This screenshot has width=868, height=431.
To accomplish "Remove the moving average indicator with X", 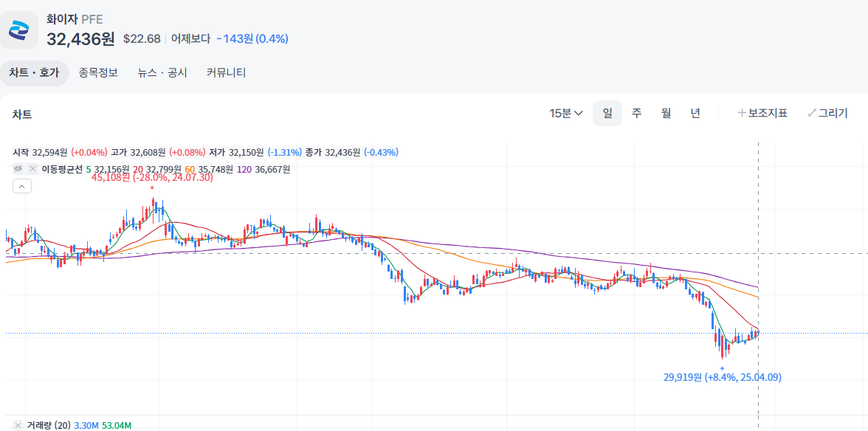I will 32,169.
